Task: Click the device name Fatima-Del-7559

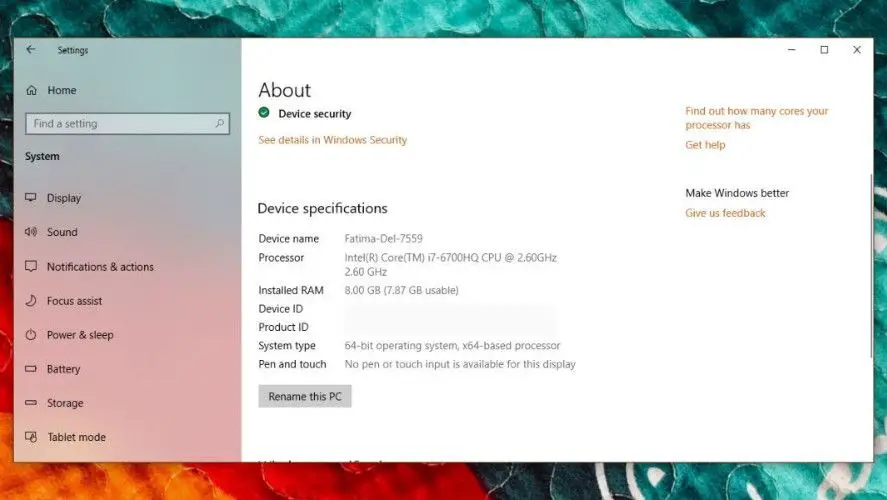Action: point(384,239)
